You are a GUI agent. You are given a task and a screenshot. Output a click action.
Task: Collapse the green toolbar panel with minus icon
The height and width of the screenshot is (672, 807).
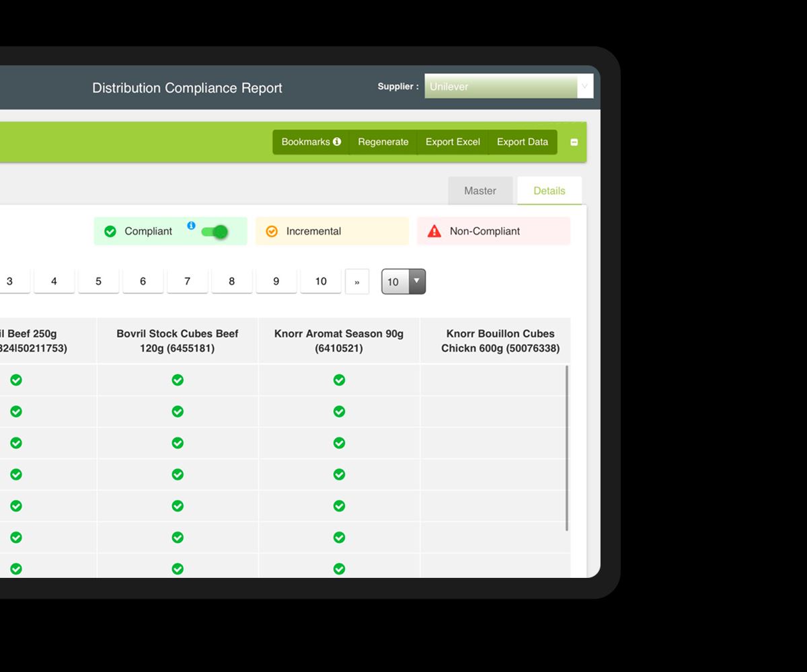pos(574,142)
